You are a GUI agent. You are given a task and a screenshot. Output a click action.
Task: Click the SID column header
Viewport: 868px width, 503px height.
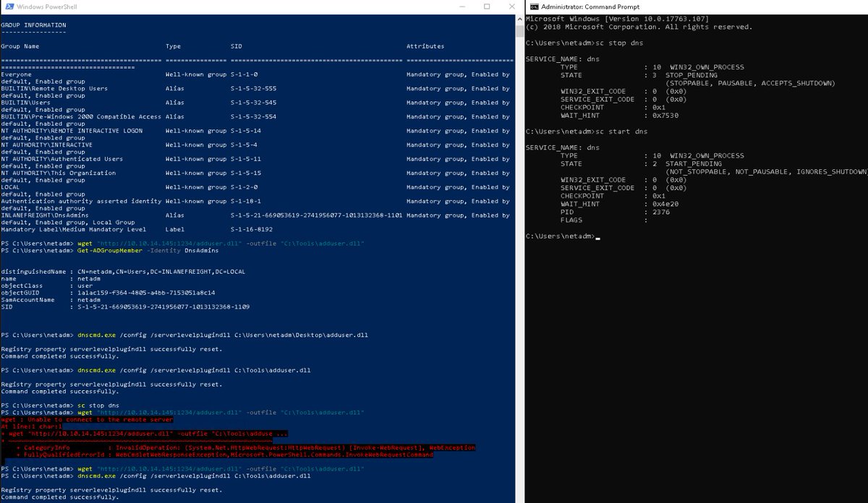click(237, 46)
